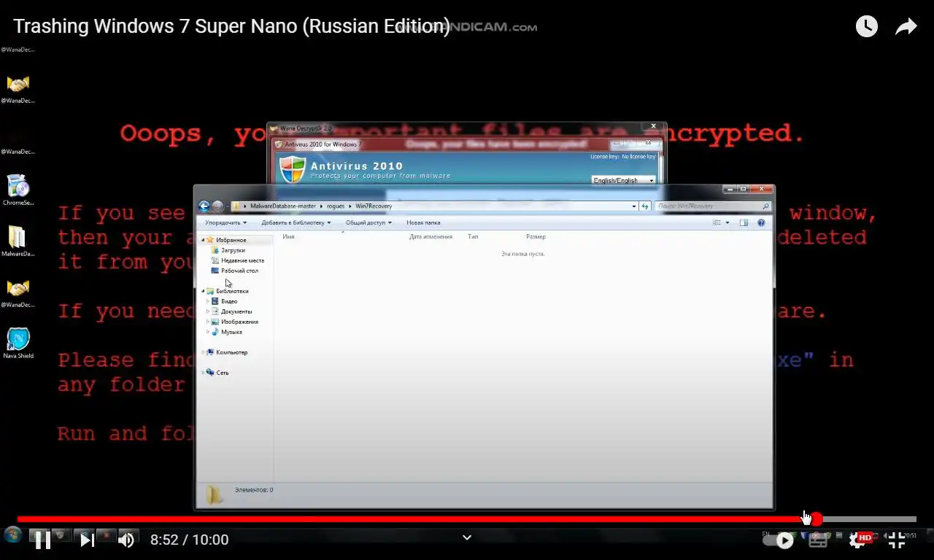Exit full screen mode
The image size is (934, 560).
[897, 540]
